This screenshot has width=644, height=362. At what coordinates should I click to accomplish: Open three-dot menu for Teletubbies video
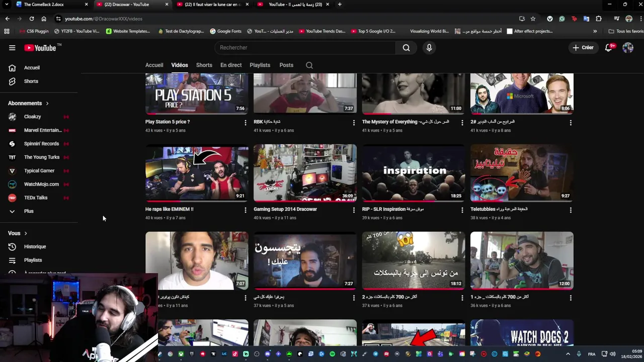point(571,210)
